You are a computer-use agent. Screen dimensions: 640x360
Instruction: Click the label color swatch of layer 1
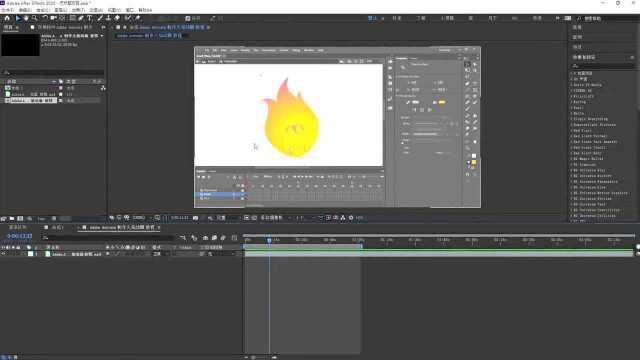30,254
